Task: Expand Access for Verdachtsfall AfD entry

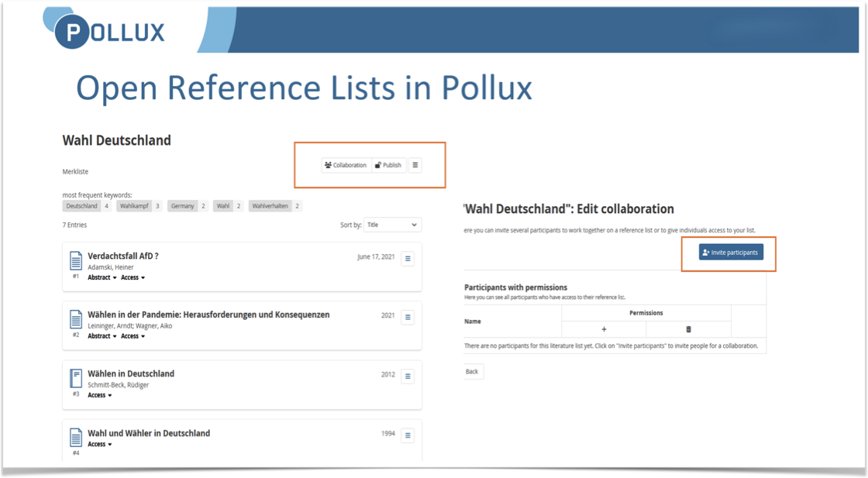Action: pyautogui.click(x=133, y=277)
